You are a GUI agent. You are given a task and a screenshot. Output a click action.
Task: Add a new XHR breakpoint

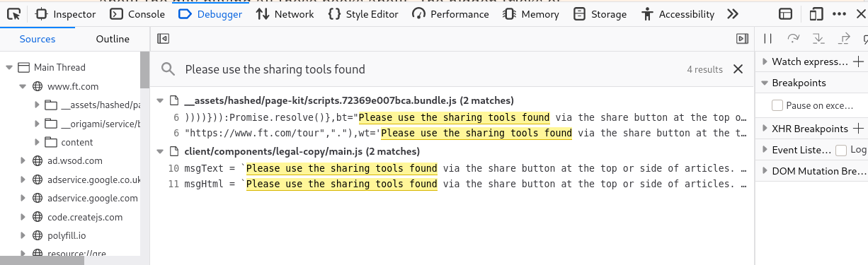coord(858,129)
